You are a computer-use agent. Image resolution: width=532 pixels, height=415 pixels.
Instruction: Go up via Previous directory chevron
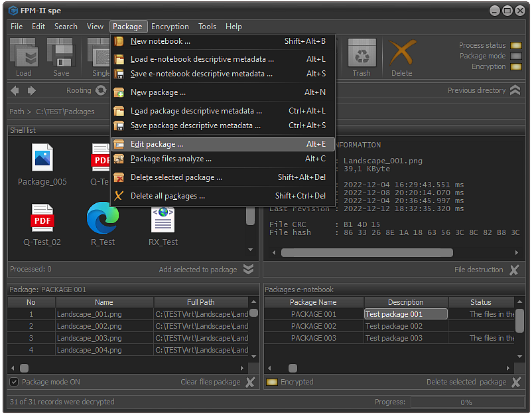pos(515,90)
